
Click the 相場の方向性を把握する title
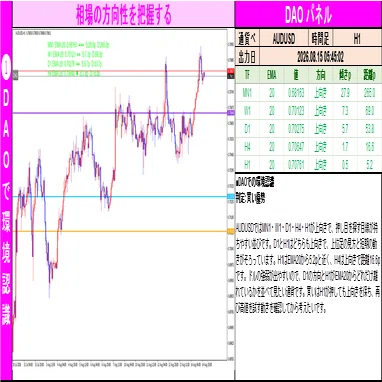pyautogui.click(x=124, y=14)
